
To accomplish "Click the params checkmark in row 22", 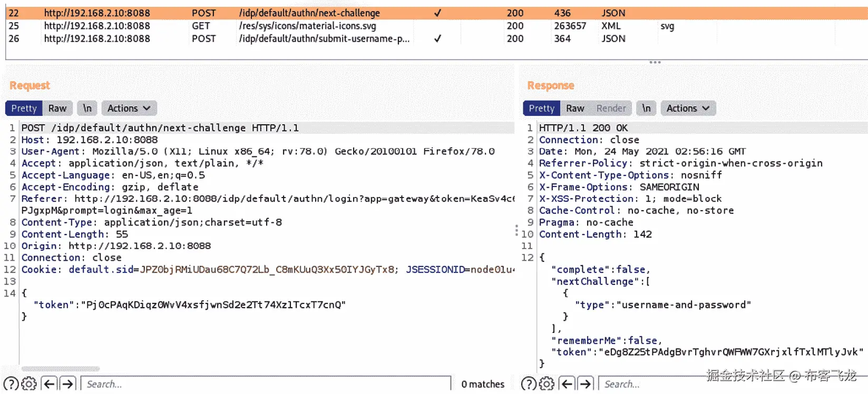I will click(437, 13).
